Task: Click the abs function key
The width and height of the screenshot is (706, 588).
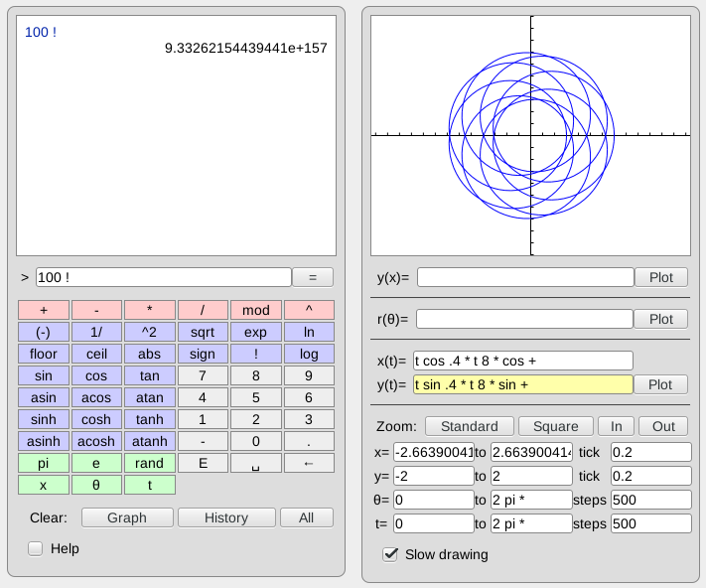Action: point(150,354)
